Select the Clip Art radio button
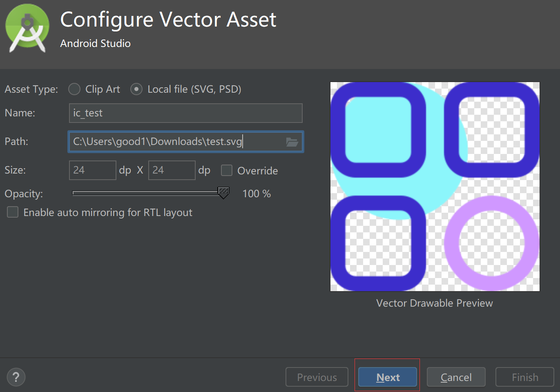This screenshot has width=560, height=392. pyautogui.click(x=74, y=89)
